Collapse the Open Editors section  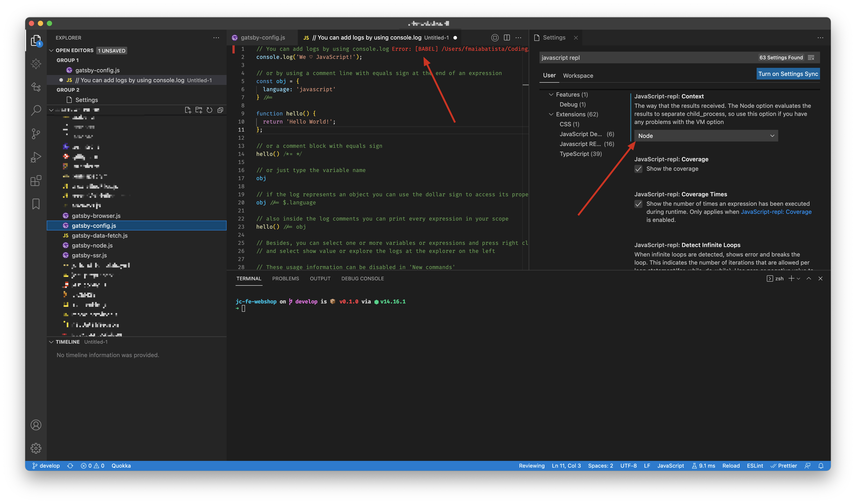[51, 50]
